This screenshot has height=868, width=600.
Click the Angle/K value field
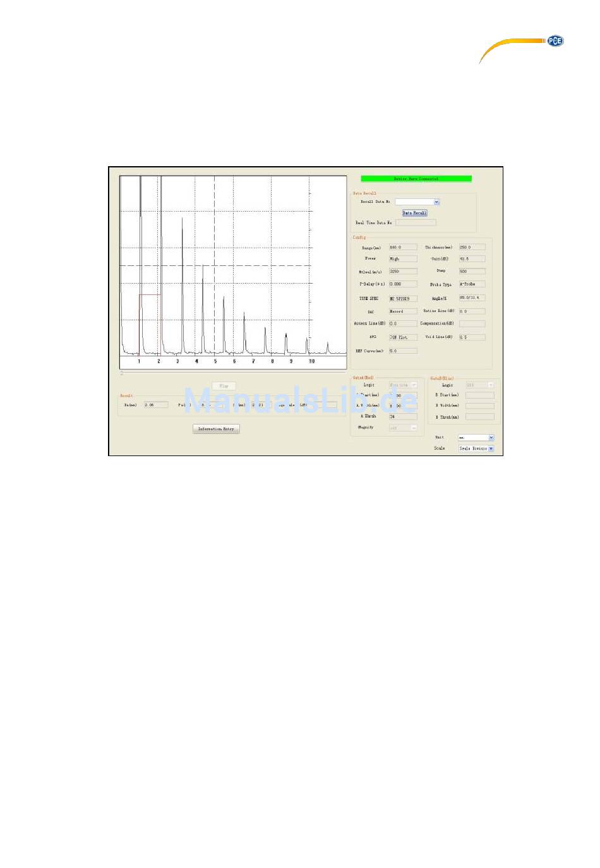pyautogui.click(x=472, y=298)
